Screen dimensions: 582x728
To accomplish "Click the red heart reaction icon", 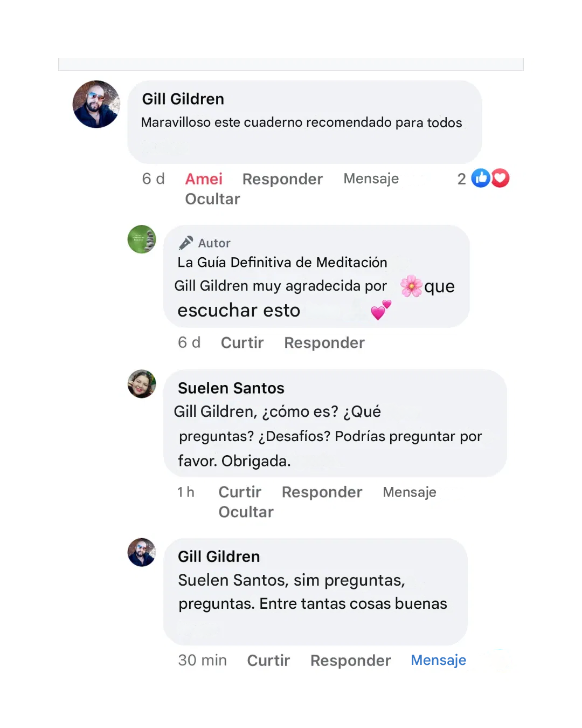I will click(x=500, y=178).
